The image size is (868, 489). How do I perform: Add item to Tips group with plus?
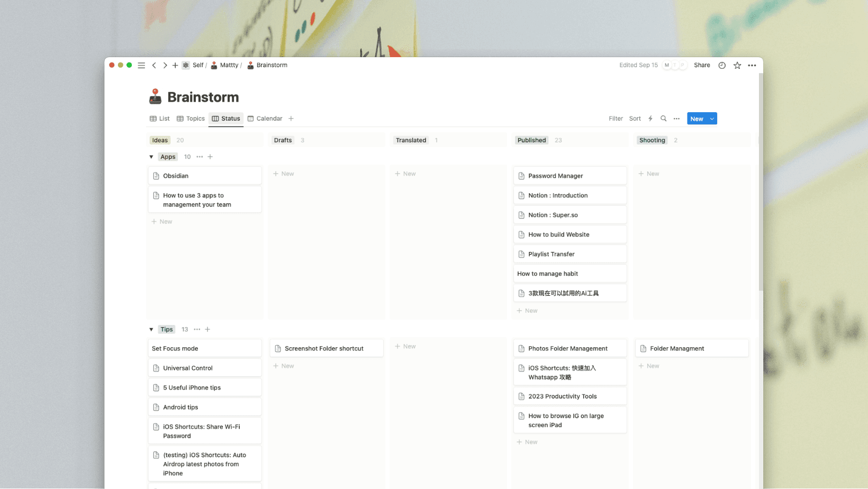(207, 329)
